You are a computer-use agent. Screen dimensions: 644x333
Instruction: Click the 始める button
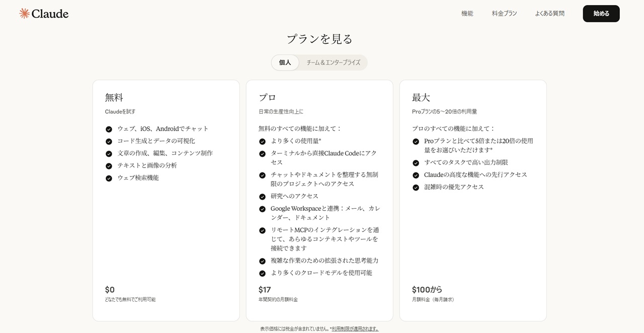601,14
